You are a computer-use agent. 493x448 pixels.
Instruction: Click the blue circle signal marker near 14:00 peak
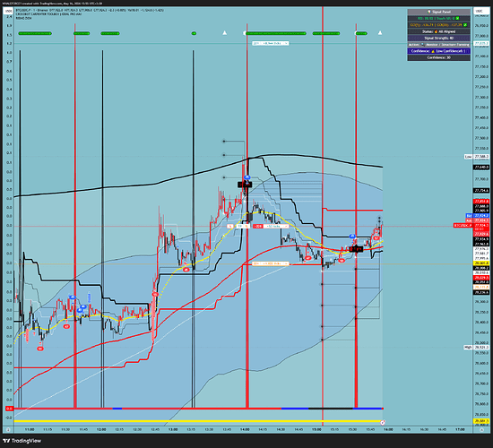[x=247, y=177]
